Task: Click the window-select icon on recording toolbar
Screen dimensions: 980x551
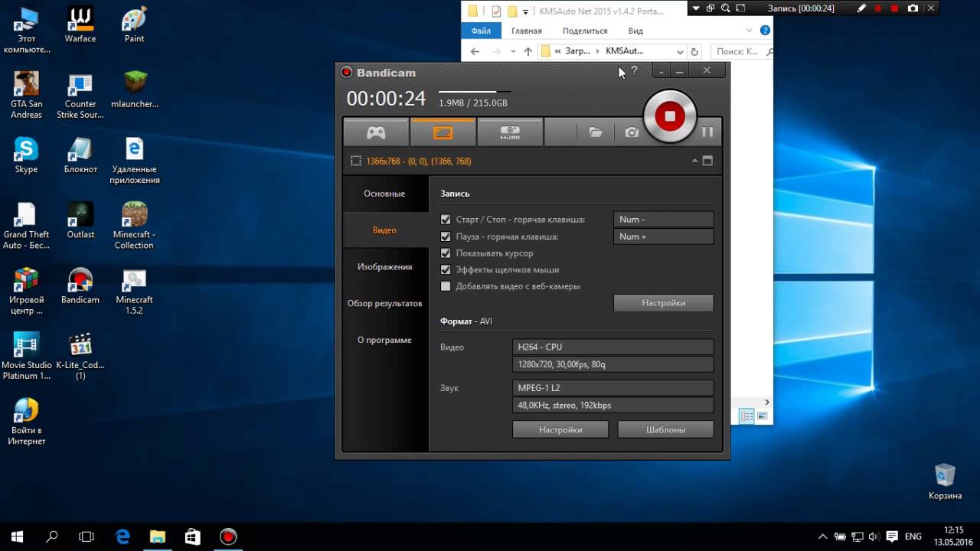Action: [710, 8]
